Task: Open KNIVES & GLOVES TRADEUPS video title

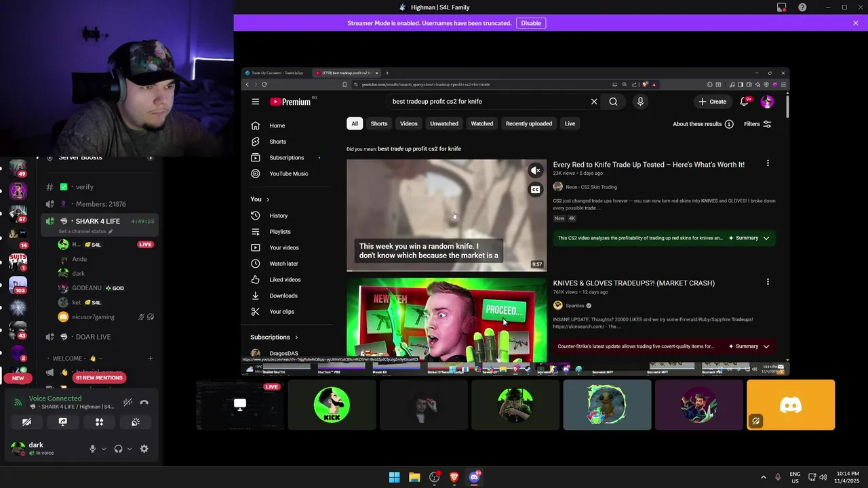Action: click(633, 283)
